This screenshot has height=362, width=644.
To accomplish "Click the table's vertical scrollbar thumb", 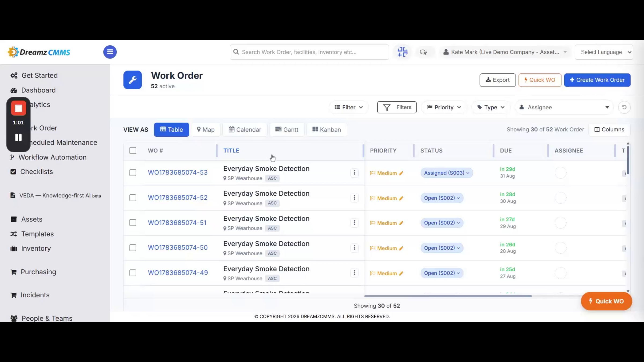I will pyautogui.click(x=628, y=160).
